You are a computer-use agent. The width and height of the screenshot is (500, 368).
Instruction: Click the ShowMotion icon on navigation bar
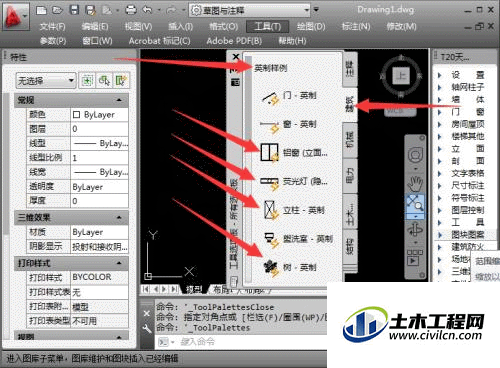pyautogui.click(x=415, y=258)
